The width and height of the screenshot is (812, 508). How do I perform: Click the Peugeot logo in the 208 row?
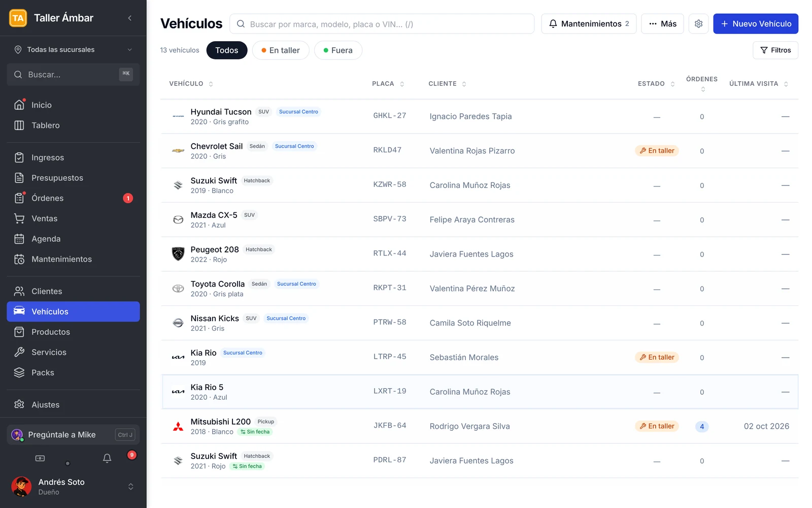pos(178,254)
